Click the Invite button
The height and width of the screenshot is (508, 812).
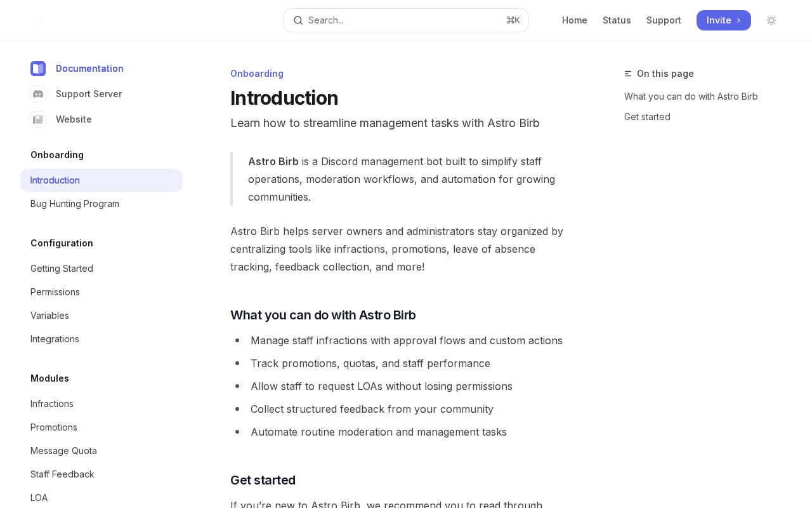[723, 20]
